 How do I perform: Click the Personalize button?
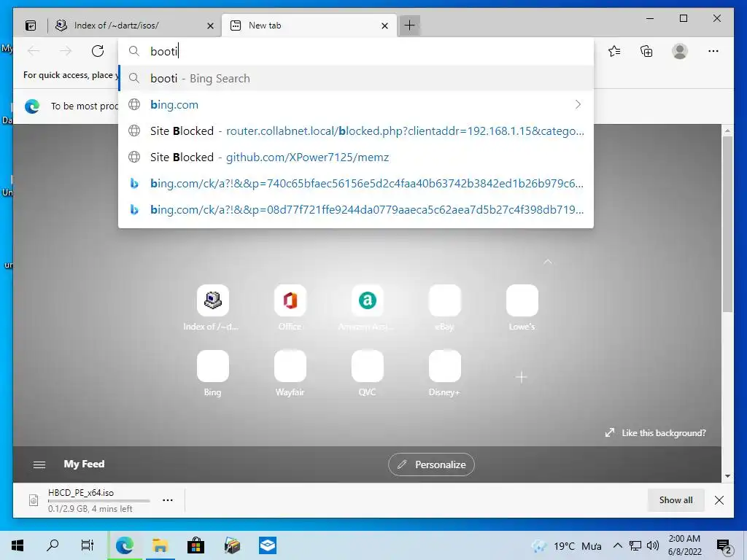click(x=431, y=464)
